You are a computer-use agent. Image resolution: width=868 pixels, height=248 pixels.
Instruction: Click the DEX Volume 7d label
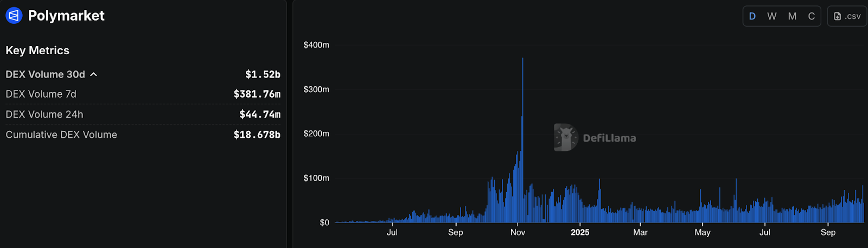(41, 94)
